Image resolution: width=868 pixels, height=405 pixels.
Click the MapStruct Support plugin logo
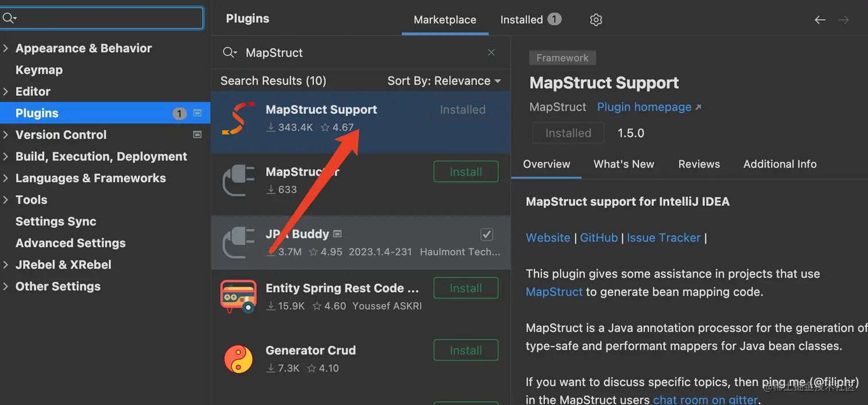coord(239,118)
